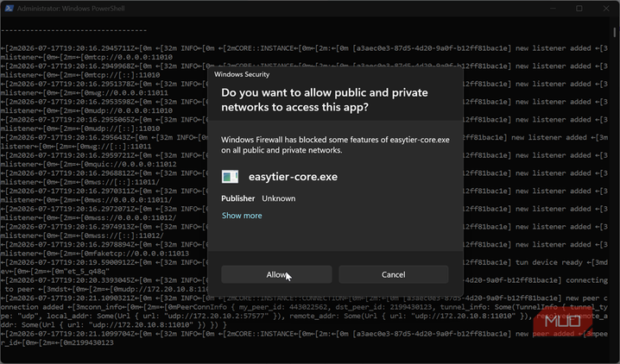The image size is (620, 364).
Task: Click the my_peer_id: 443022562 log text
Action: point(281,307)
